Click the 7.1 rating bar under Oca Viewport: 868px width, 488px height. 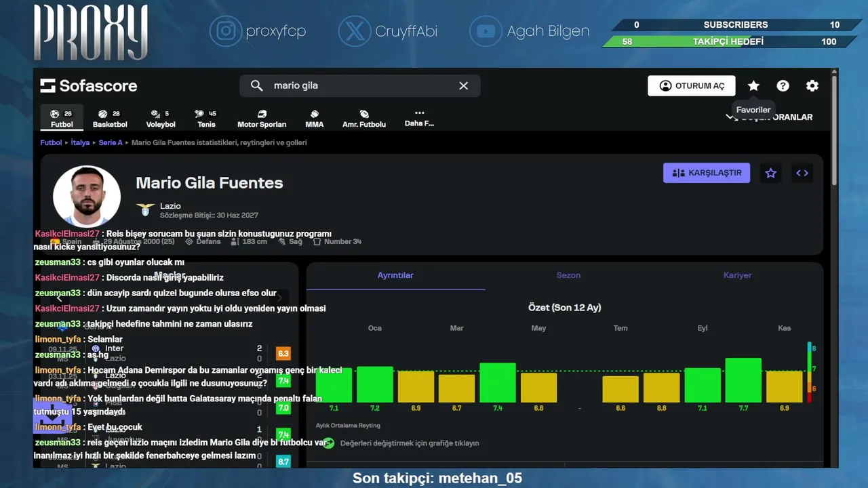334,386
